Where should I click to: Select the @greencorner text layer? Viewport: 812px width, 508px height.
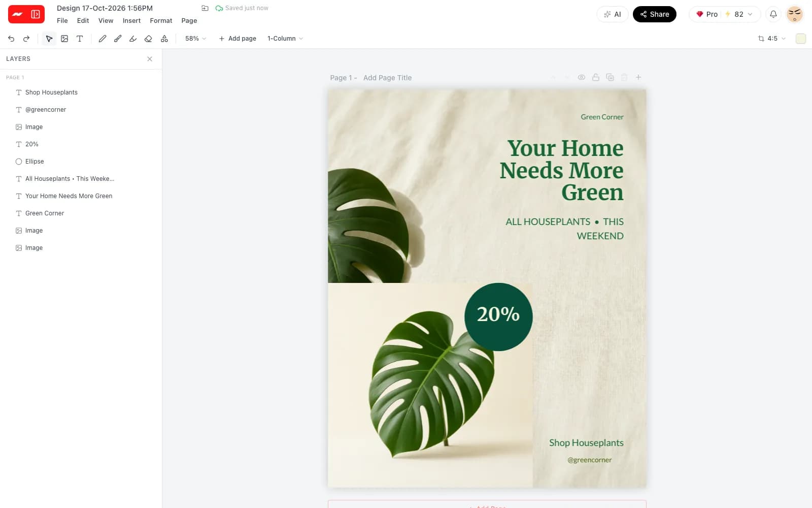point(81,110)
